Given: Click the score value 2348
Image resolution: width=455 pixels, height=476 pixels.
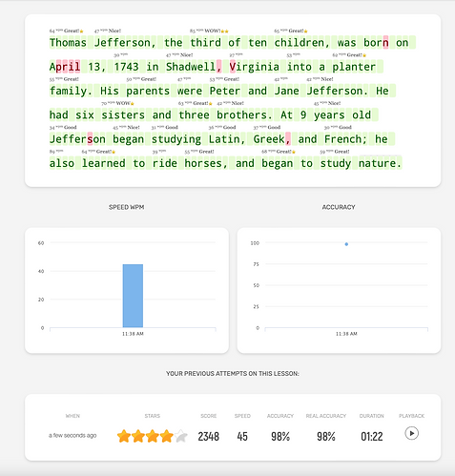Looking at the screenshot, I should pos(209,436).
